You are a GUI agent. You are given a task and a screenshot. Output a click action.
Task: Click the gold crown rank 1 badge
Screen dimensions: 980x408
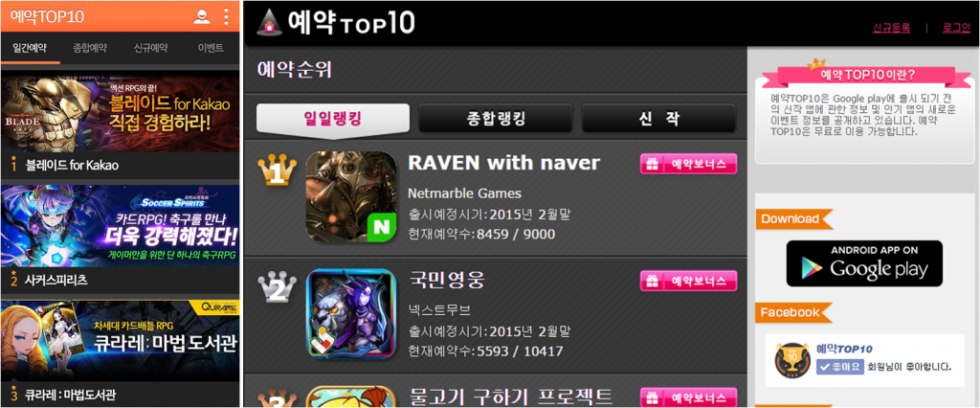click(277, 170)
